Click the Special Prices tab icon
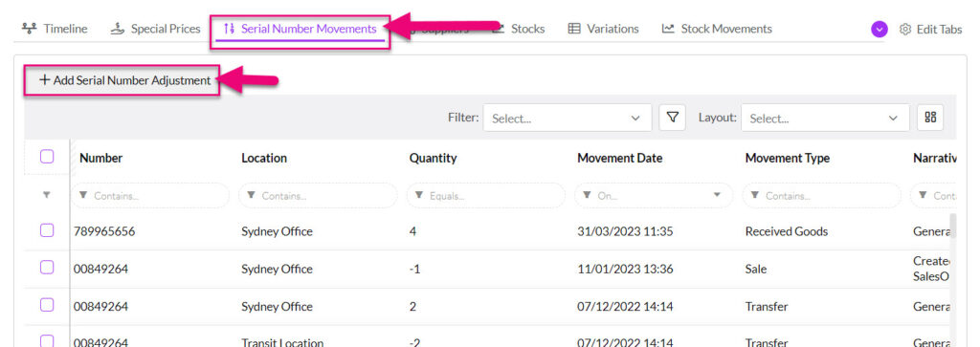980x347 pixels. [x=117, y=29]
